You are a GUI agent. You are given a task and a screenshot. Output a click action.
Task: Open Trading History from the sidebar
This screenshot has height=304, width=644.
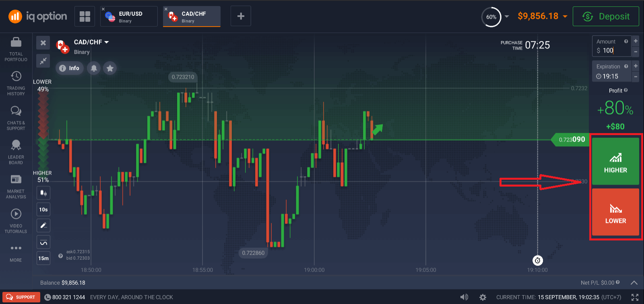(16, 84)
